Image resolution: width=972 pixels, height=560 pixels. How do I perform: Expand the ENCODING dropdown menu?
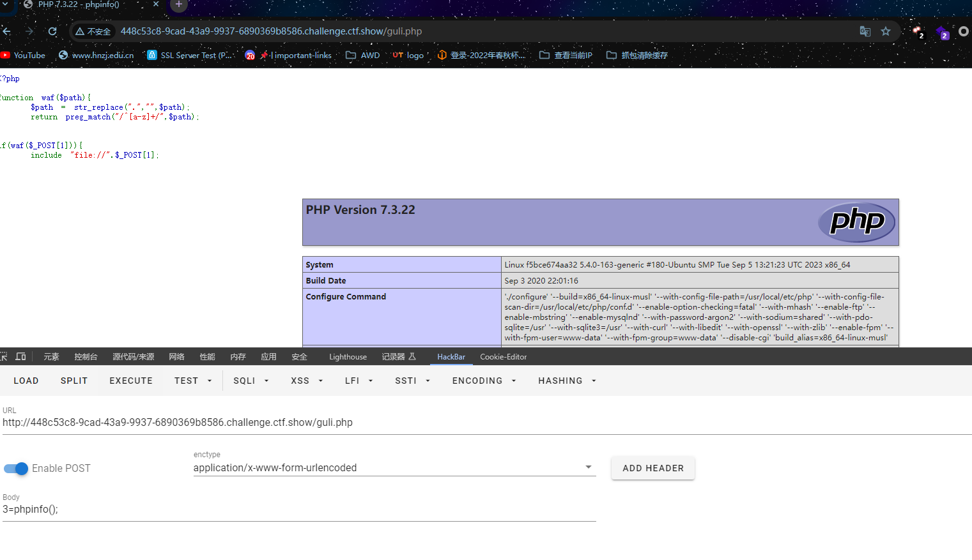[484, 381]
